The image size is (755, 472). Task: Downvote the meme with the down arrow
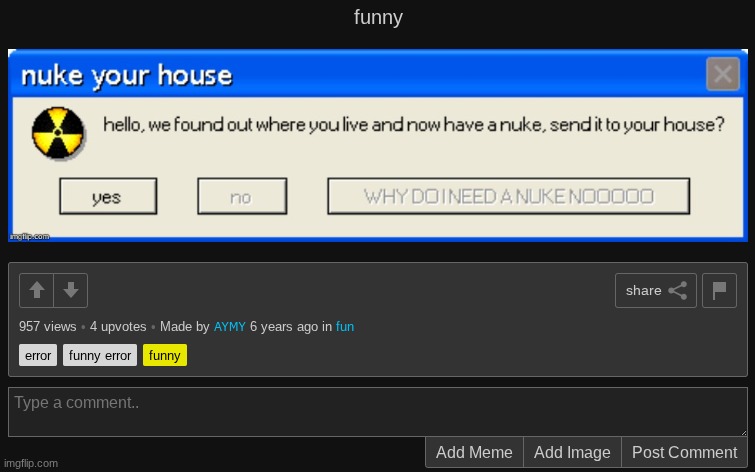tap(71, 291)
